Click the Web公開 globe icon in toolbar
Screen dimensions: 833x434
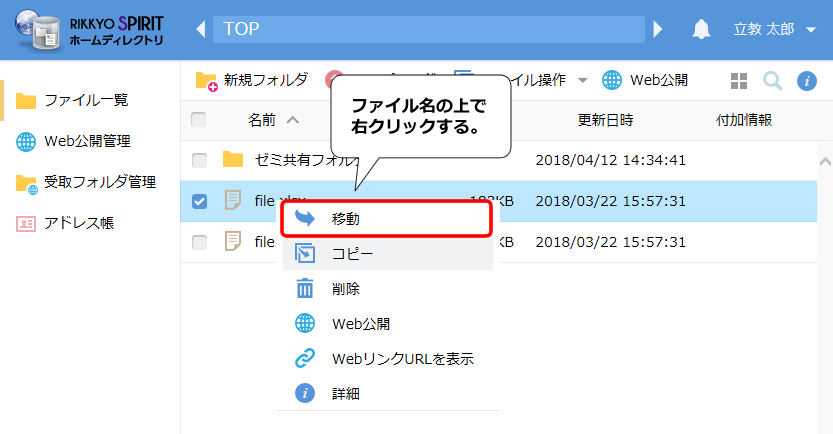pos(611,80)
